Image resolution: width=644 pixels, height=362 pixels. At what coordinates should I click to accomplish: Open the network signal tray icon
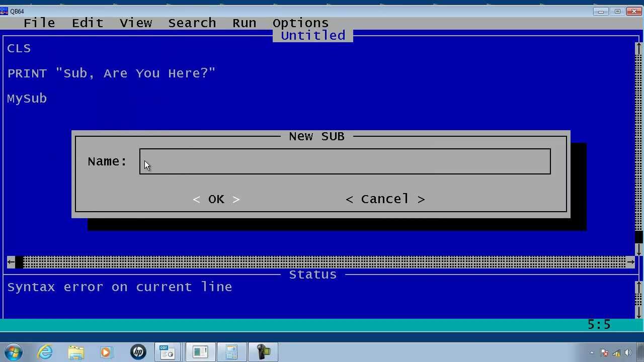616,353
